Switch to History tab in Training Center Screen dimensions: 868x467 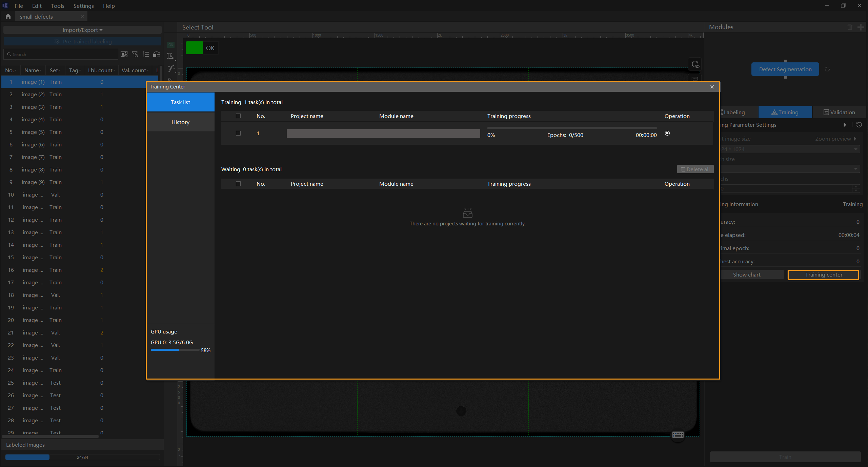point(180,122)
